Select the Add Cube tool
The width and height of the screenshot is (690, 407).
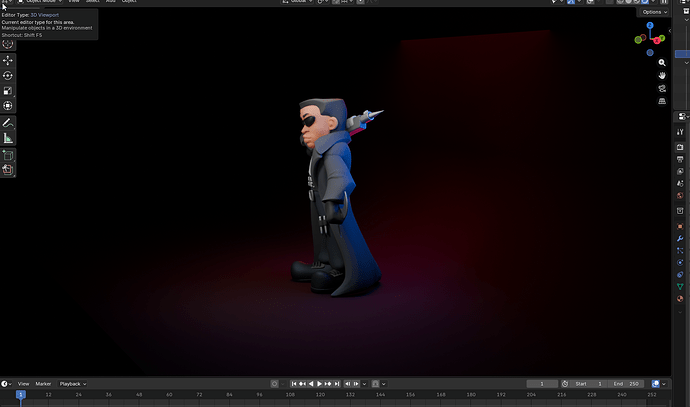coord(7,155)
